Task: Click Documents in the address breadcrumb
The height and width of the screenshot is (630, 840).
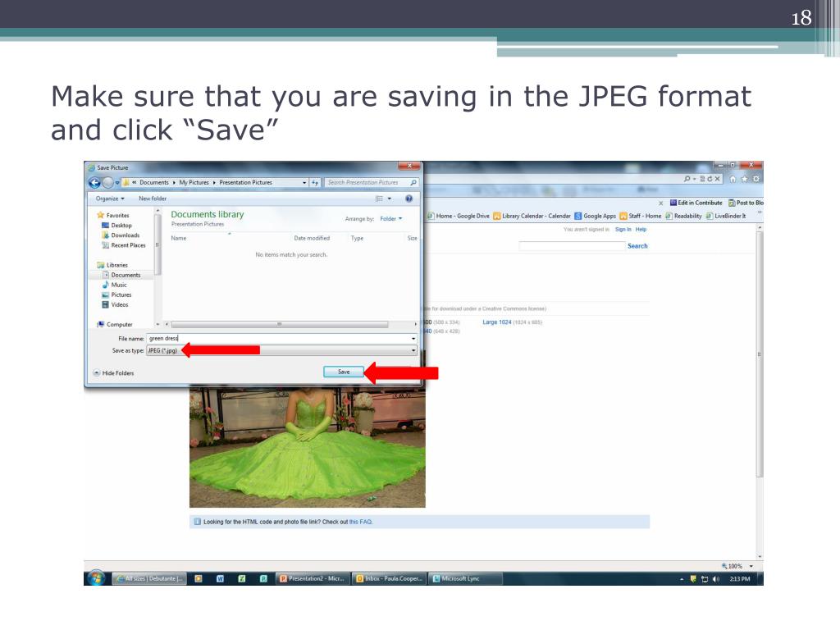Action: point(153,183)
